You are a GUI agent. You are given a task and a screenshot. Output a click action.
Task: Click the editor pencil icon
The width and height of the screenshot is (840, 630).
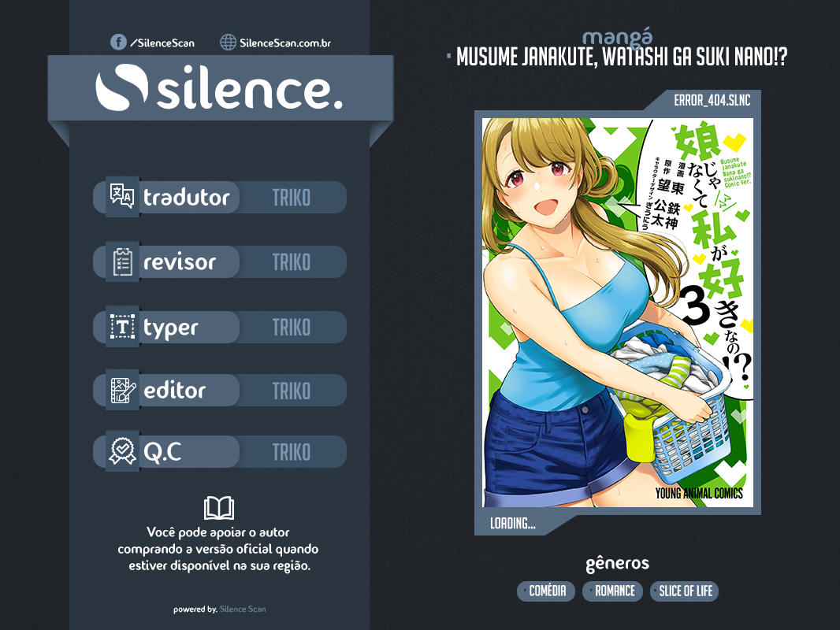122,390
